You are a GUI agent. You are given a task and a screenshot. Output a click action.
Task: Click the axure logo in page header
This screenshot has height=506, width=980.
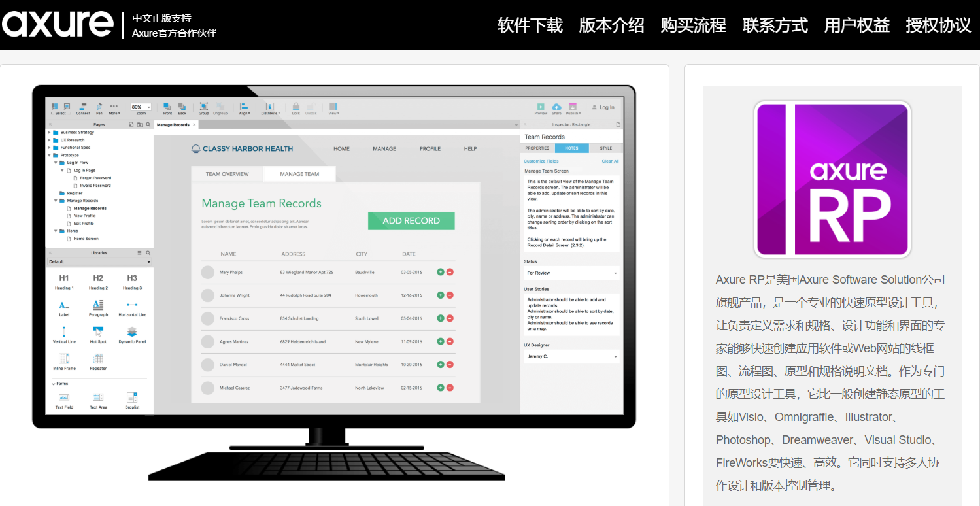click(x=58, y=24)
